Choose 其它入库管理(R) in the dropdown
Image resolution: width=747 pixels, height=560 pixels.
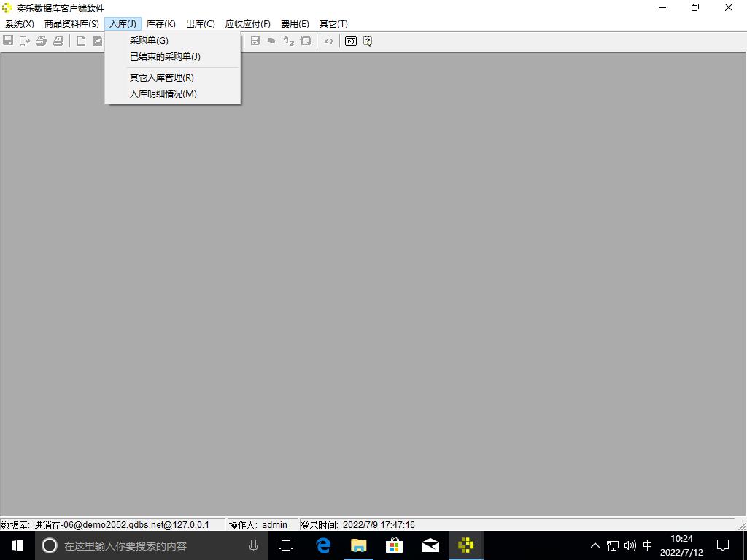click(x=161, y=78)
